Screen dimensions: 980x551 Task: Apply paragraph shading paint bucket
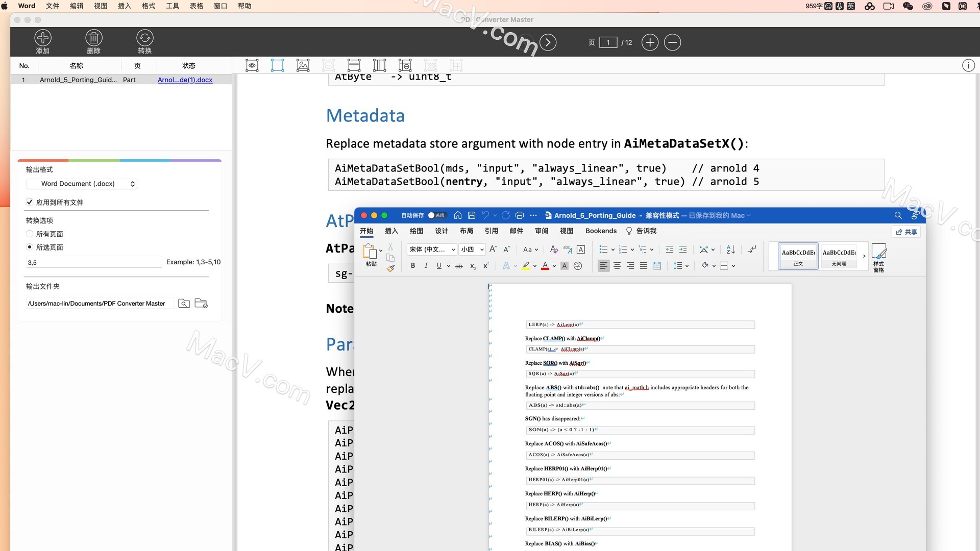[x=705, y=266]
